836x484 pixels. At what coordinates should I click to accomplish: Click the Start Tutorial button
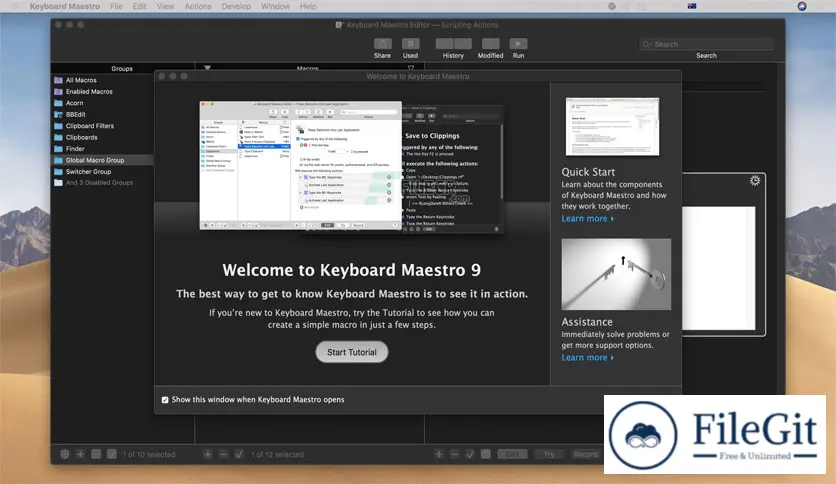[352, 352]
